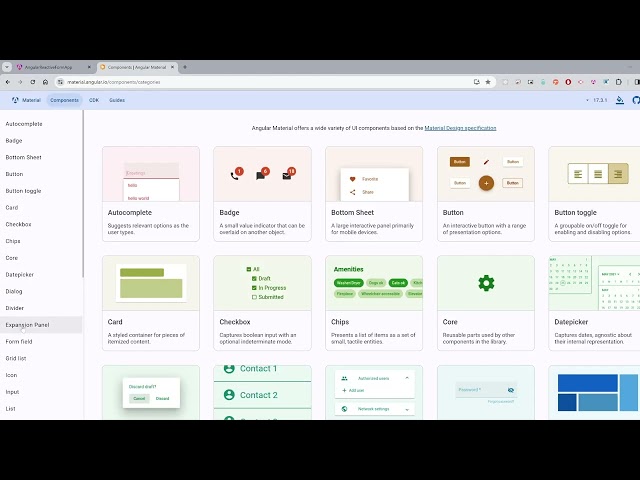Toggle the Submitted checkbox
This screenshot has height=480, width=640.
coord(254,297)
